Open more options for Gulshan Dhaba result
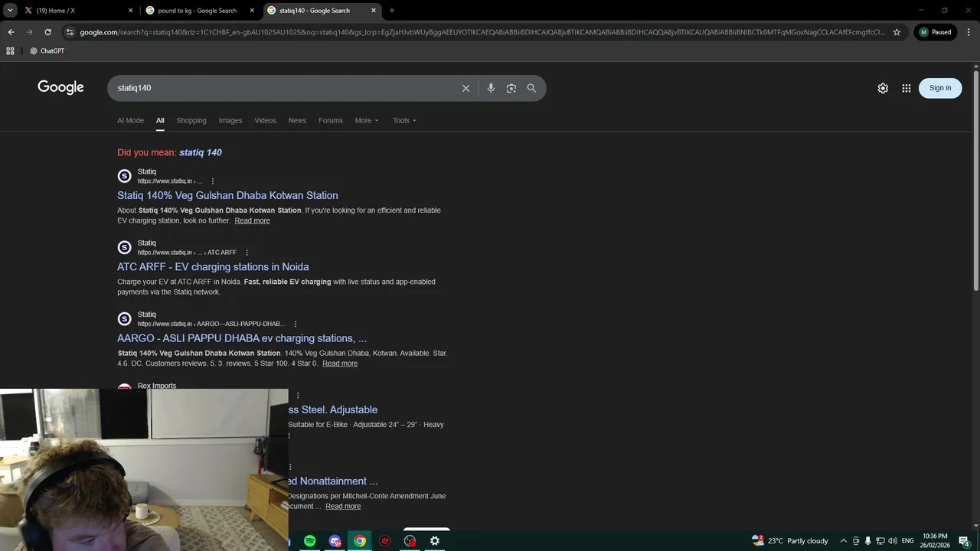This screenshot has height=551, width=980. tap(213, 181)
